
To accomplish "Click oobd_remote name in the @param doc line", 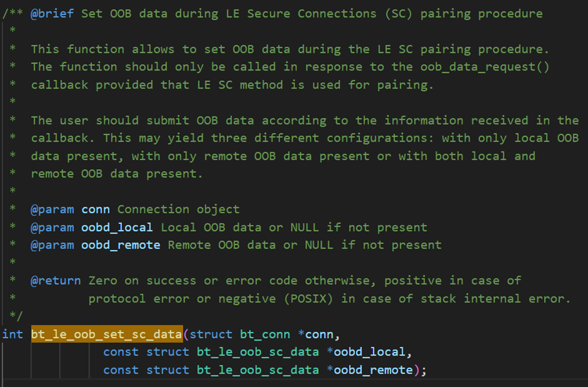I will click(121, 245).
